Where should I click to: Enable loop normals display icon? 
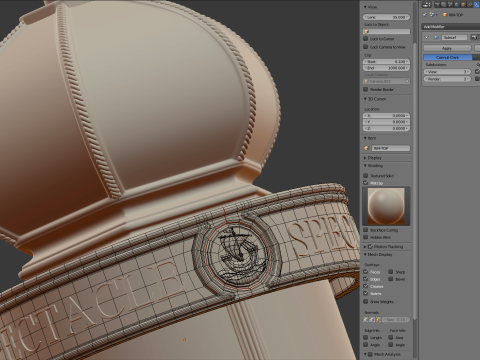coord(372,319)
